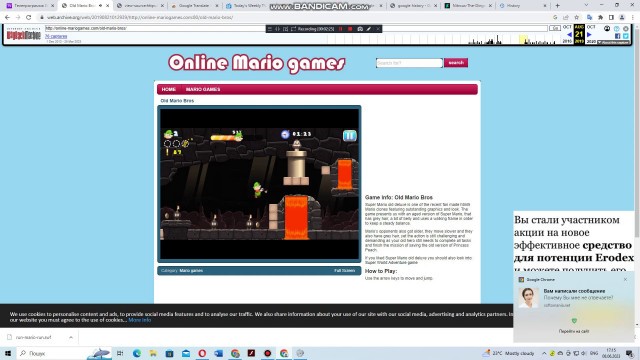Take a Bandicam screenshot with the camera icon
Screen dimensions: 640x360
(360, 29)
